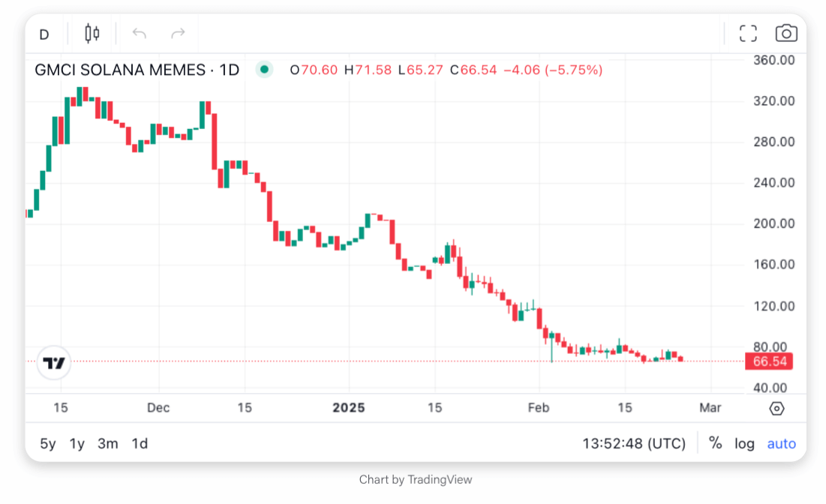Screen dimensions: 826x504
Task: Click the 240.00 price axis label
Action: pos(773,183)
